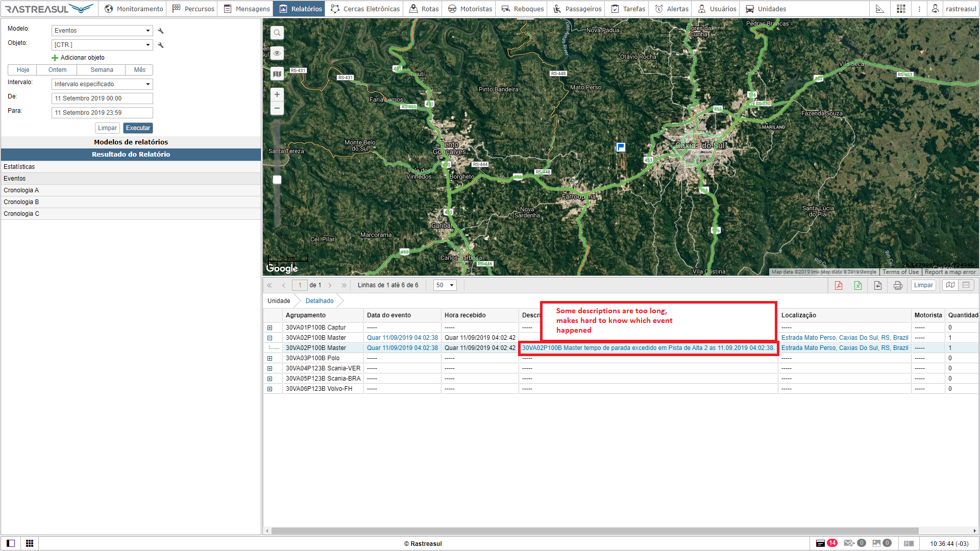Click the wrench icon next to Modelo
The width and height of the screenshot is (980, 551).
(161, 31)
